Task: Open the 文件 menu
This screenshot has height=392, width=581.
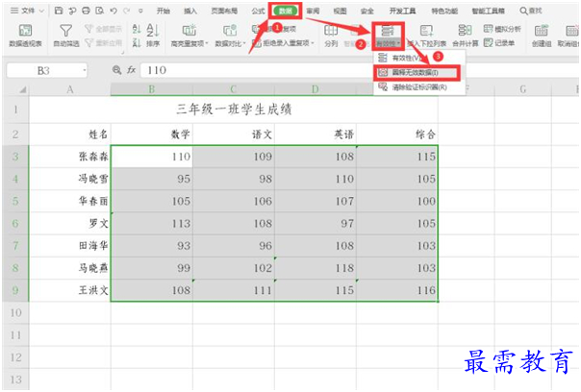Action: click(27, 11)
